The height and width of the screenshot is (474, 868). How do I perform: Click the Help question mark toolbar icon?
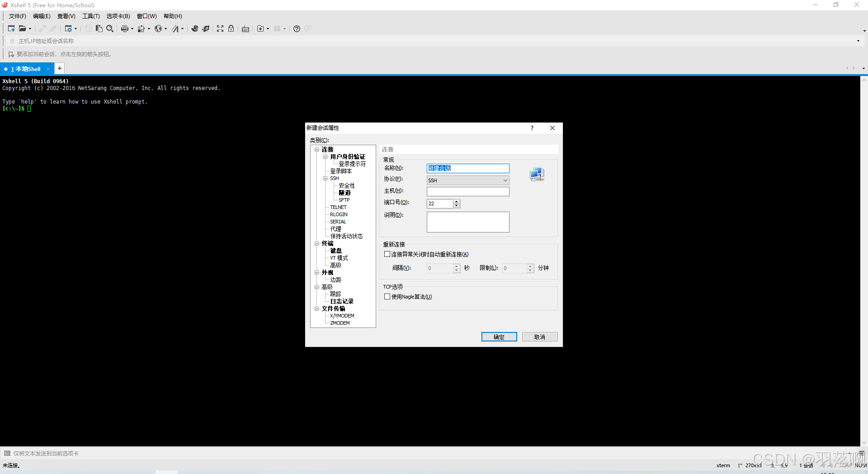(x=297, y=28)
